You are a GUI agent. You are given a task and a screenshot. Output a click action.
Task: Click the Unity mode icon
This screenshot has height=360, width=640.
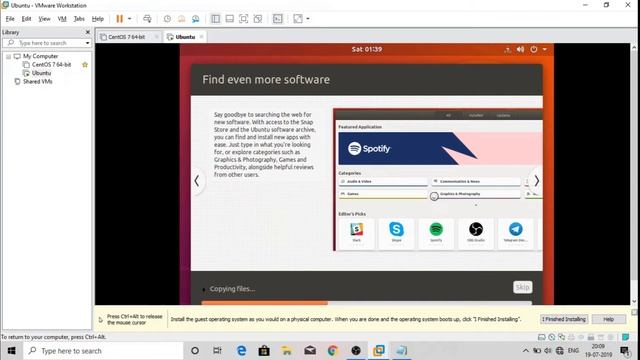point(258,19)
